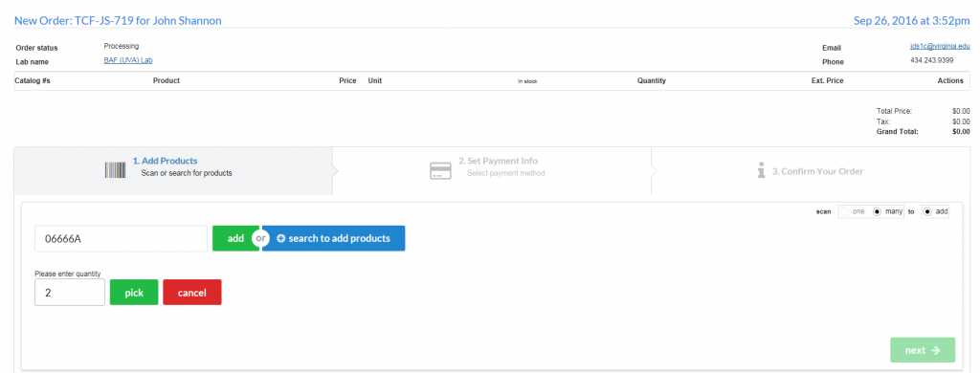Click the Catalog #s column header

click(x=33, y=81)
